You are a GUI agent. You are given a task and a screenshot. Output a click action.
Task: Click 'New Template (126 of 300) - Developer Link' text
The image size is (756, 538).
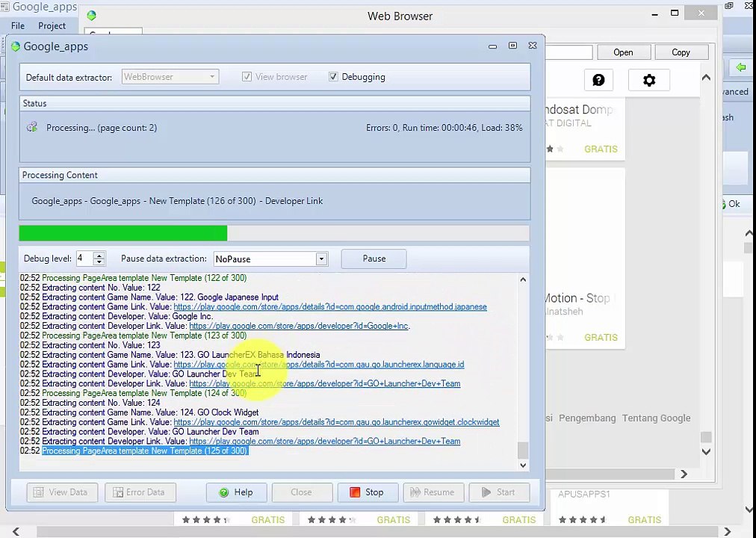[236, 201]
